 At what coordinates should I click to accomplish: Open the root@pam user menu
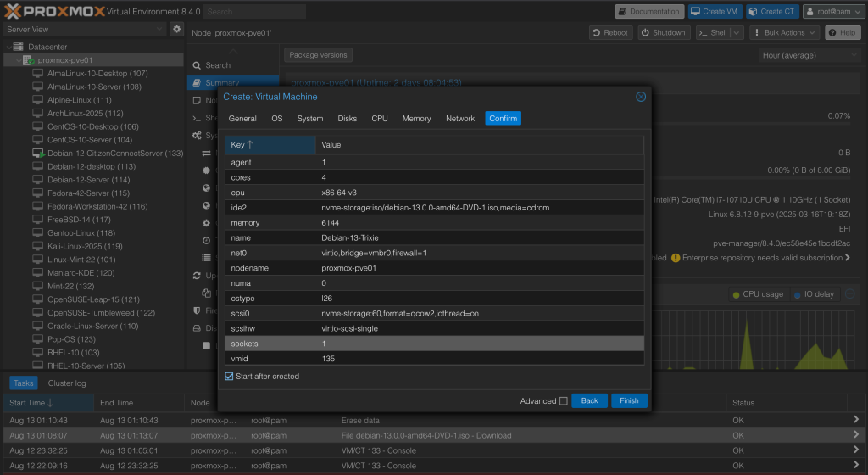click(x=832, y=12)
